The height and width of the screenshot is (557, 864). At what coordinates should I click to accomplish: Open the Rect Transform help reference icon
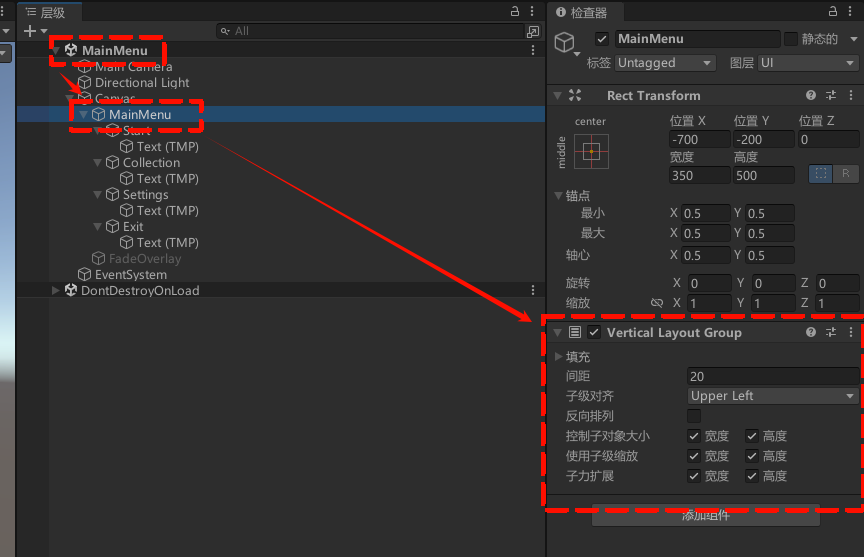pyautogui.click(x=811, y=95)
